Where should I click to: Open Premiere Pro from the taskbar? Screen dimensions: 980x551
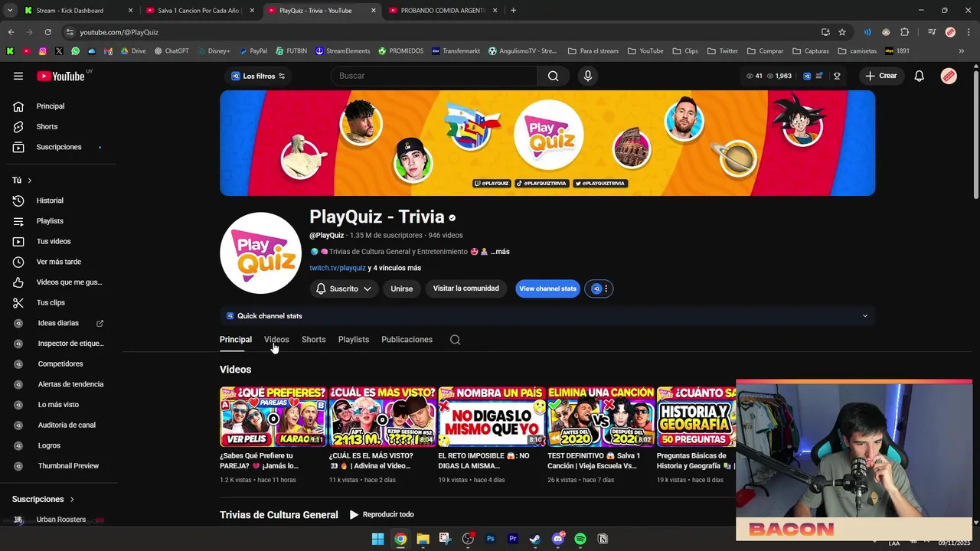pos(513,539)
